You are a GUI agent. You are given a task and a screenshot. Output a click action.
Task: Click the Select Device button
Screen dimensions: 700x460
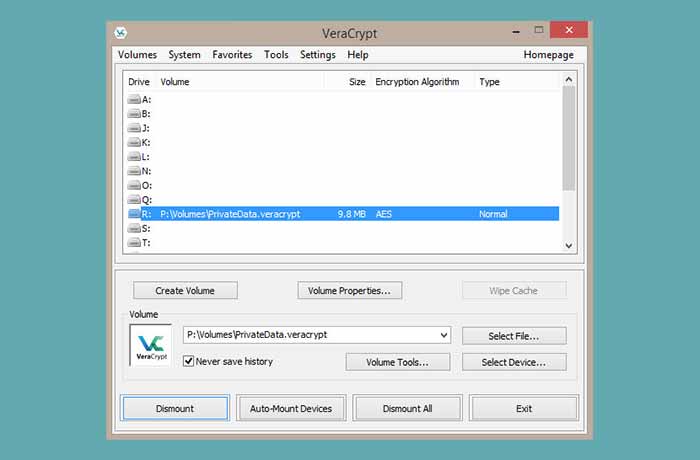click(x=514, y=362)
